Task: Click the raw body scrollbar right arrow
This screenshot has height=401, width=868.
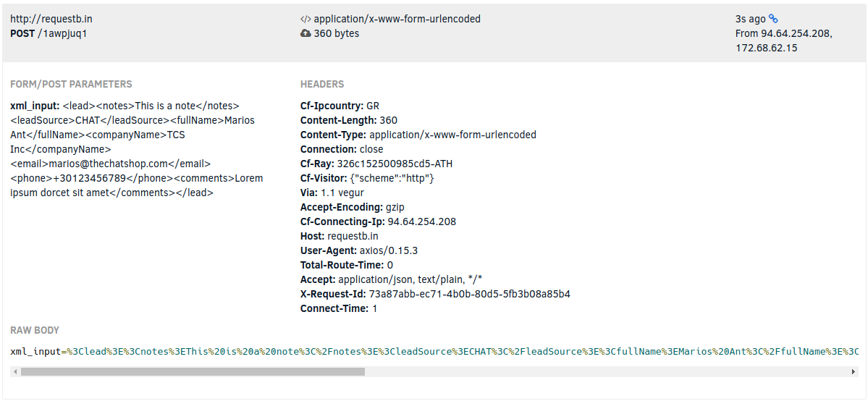Action: 853,371
